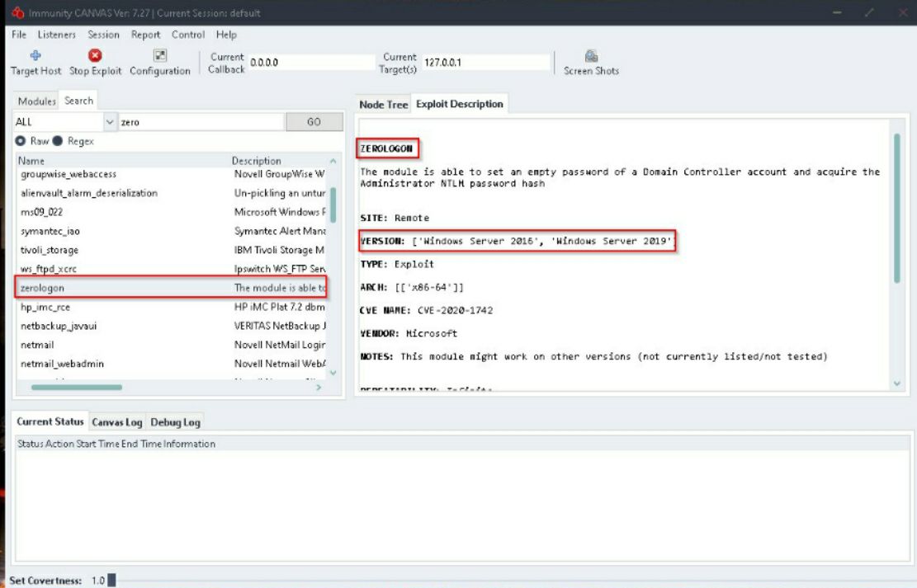
Task: Click the ZEROLOGON title in description
Action: [x=386, y=148]
